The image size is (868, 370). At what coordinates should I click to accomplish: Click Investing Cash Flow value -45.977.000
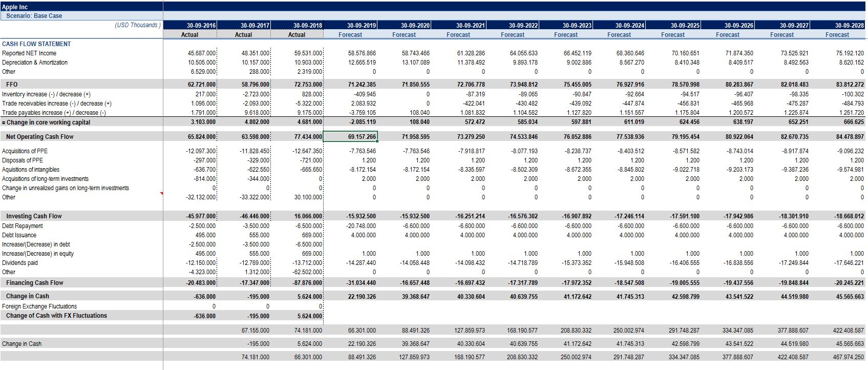point(201,216)
